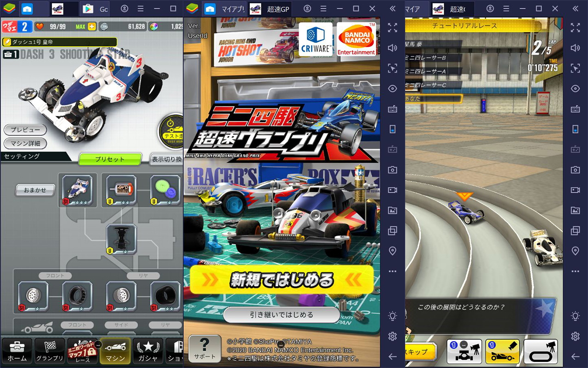Open keyboard controls in right window sidebar

575,109
